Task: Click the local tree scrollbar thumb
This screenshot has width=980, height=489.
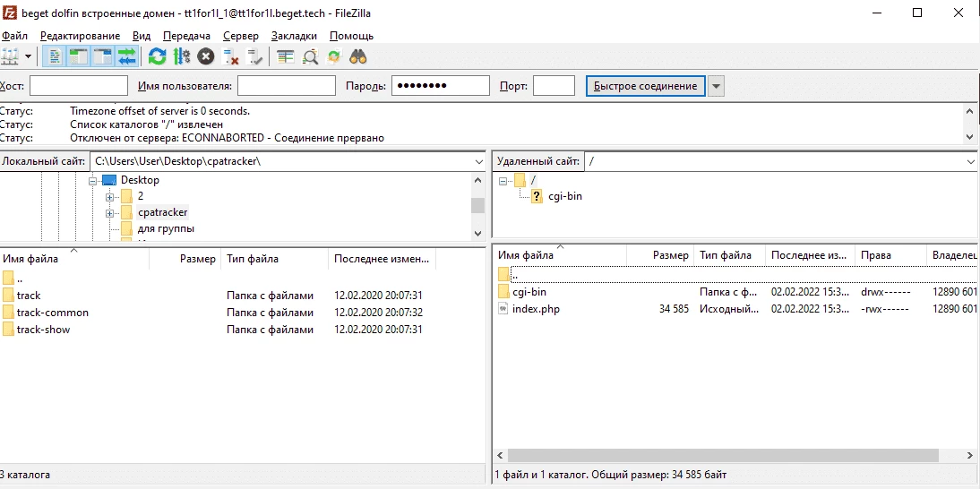Action: 478,205
